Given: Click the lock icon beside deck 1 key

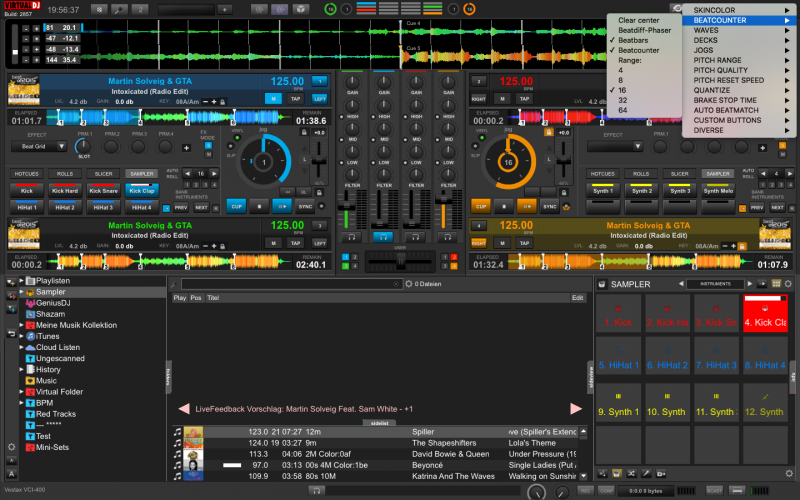Looking at the screenshot, I should pos(222,102).
